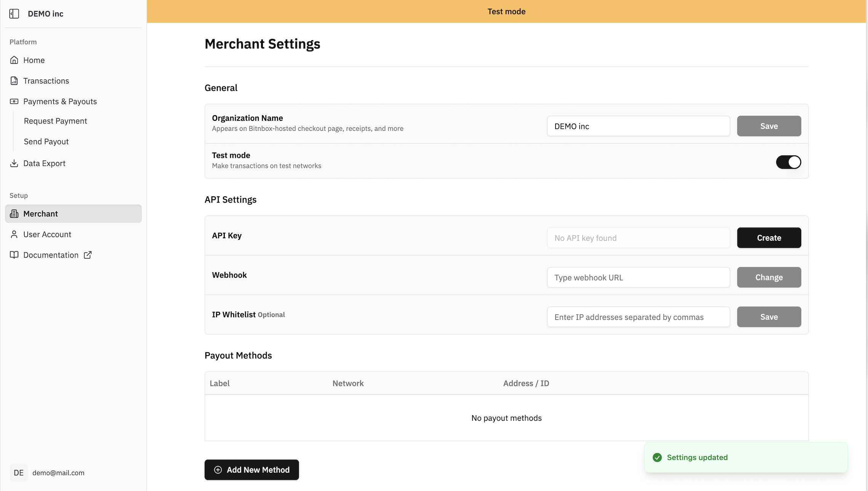868x491 pixels.
Task: Click the Data Export download icon
Action: coord(14,163)
